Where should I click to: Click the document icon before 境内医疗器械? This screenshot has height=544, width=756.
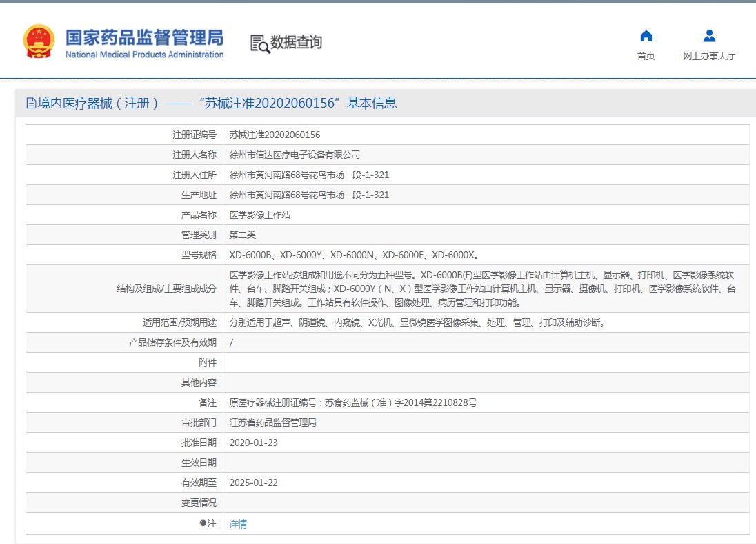pos(31,104)
